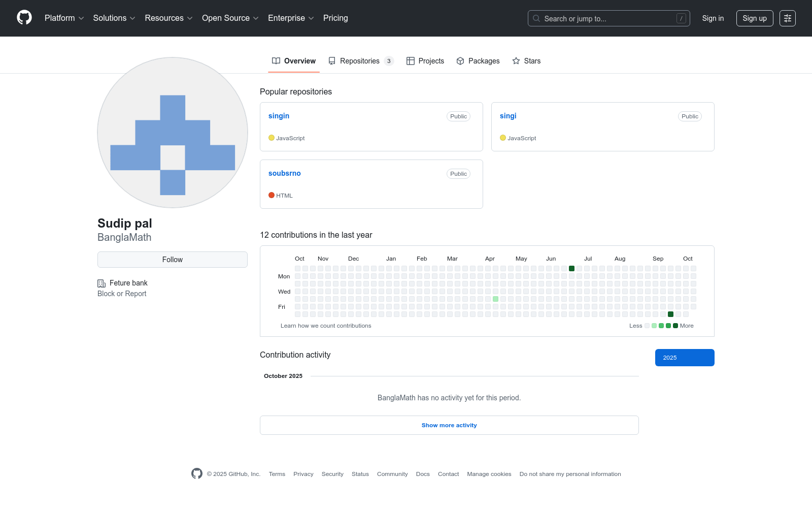The image size is (812, 508).
Task: Switch to the Stars tab
Action: [526, 61]
